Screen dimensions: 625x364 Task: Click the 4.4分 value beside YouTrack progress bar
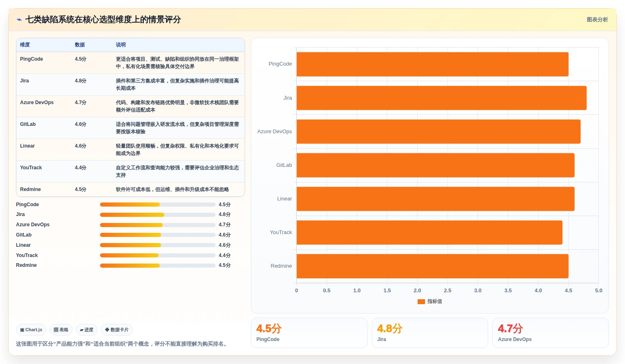coord(225,255)
